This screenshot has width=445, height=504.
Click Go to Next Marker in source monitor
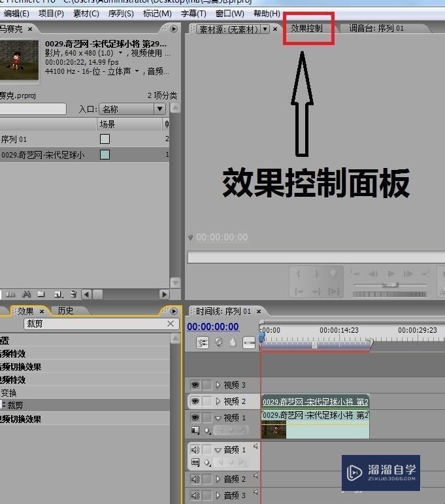point(425,274)
